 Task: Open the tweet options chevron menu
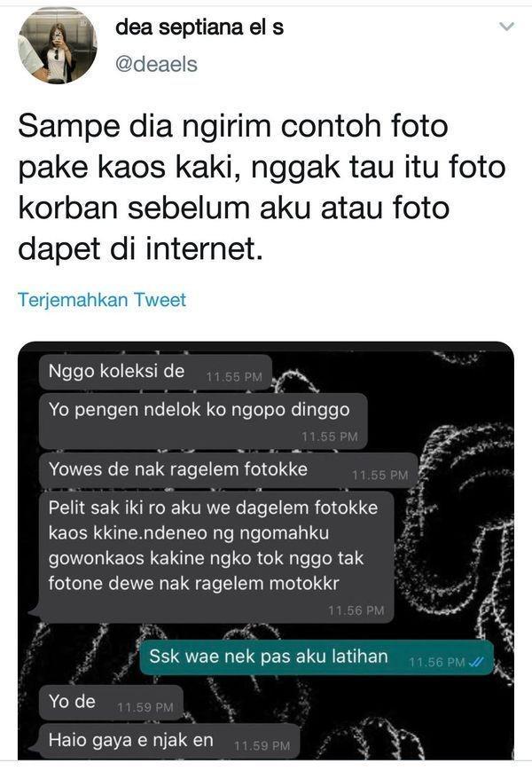coord(506,27)
